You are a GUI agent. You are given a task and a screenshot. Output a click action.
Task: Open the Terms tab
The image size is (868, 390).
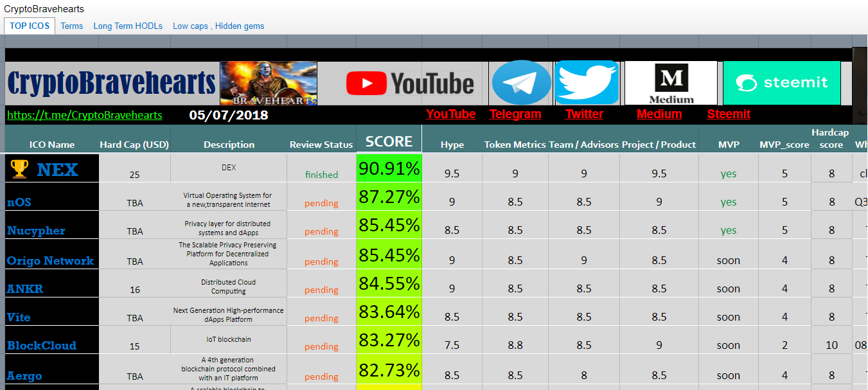pyautogui.click(x=72, y=26)
